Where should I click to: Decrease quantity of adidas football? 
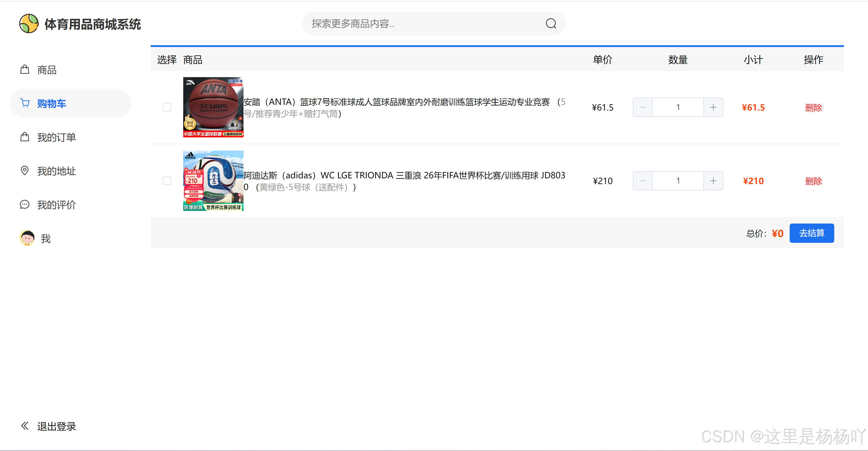pyautogui.click(x=643, y=180)
